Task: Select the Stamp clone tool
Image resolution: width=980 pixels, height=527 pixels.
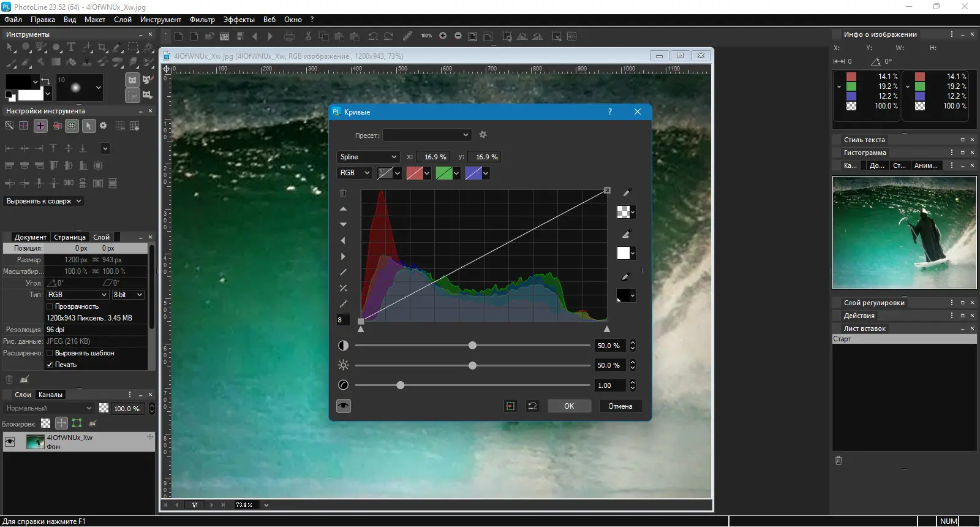Action: click(x=87, y=62)
